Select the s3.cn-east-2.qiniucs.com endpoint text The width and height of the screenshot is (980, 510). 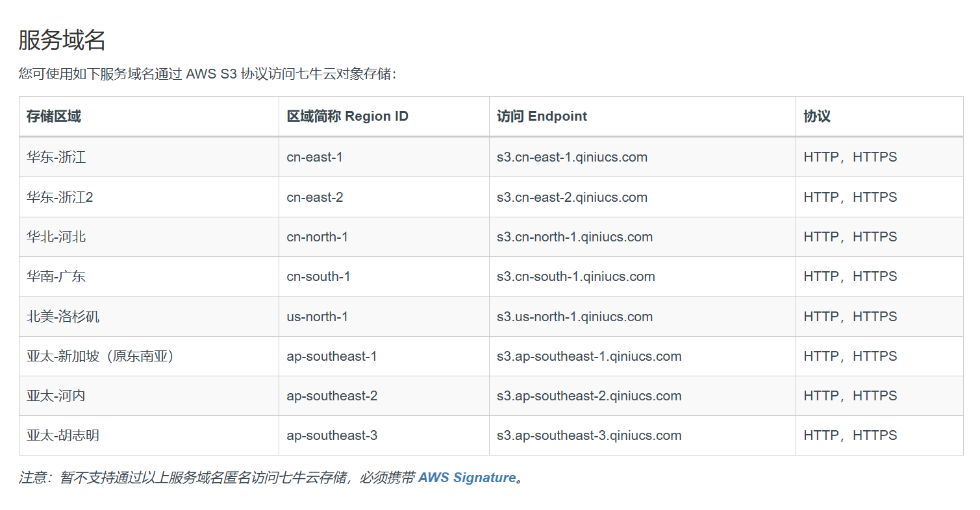point(572,197)
